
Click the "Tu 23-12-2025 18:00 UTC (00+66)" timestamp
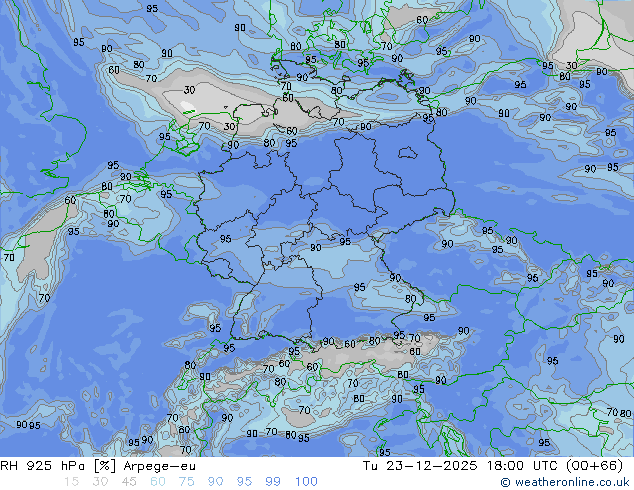493,466
